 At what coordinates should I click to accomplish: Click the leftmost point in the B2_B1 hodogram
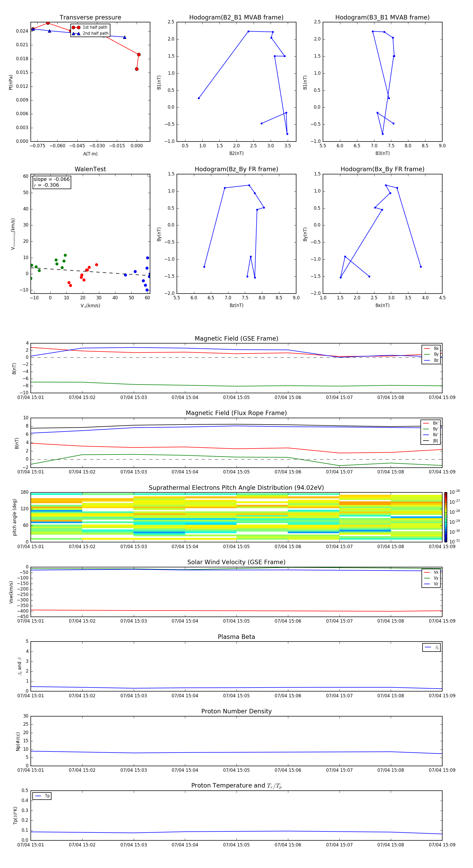pyautogui.click(x=199, y=98)
